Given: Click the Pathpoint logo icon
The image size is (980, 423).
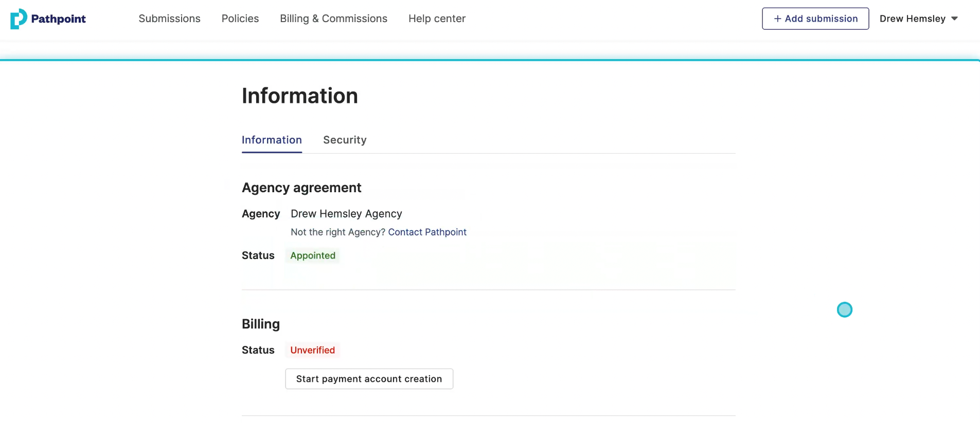Looking at the screenshot, I should pos(19,19).
